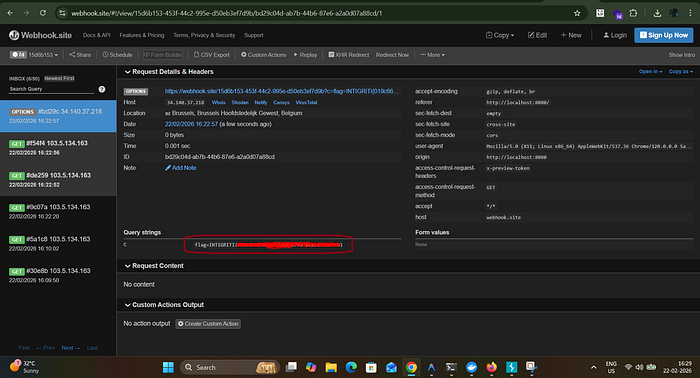
Task: Select GET request #9c07a
Action: coord(58,212)
